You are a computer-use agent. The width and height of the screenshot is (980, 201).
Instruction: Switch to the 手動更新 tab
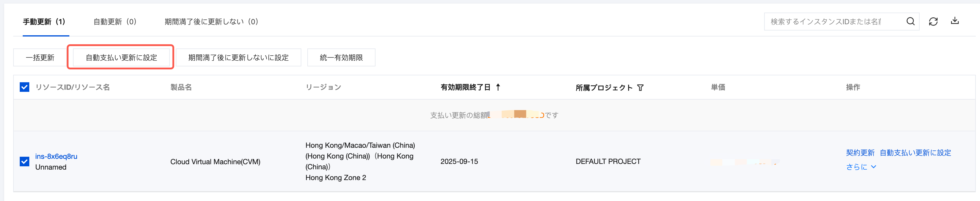44,22
